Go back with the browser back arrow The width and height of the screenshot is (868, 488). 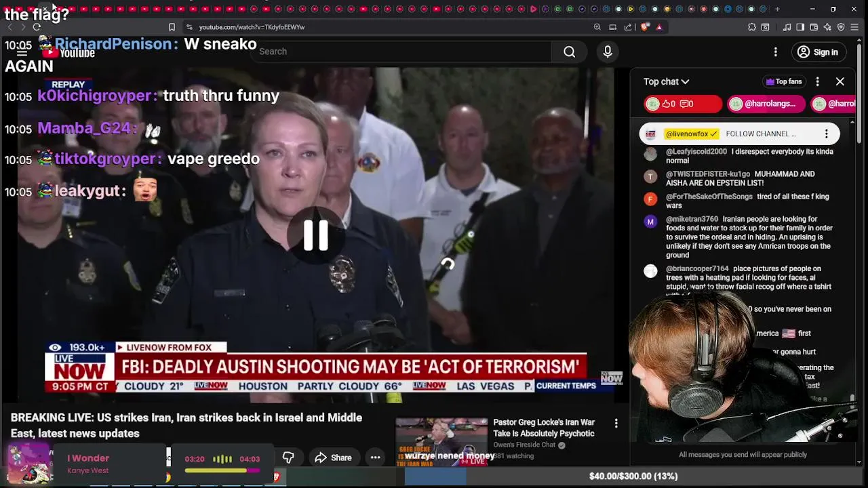pyautogui.click(x=9, y=27)
